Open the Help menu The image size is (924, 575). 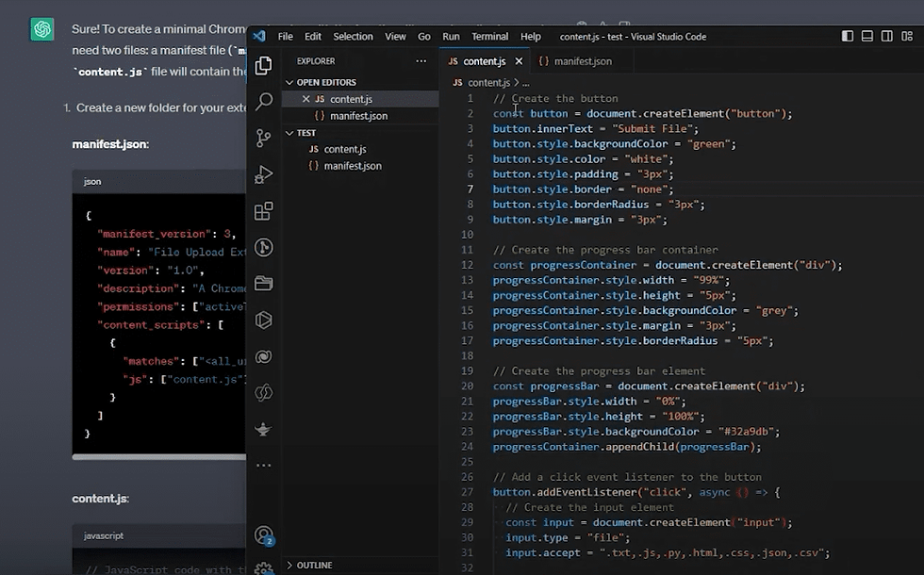point(530,37)
